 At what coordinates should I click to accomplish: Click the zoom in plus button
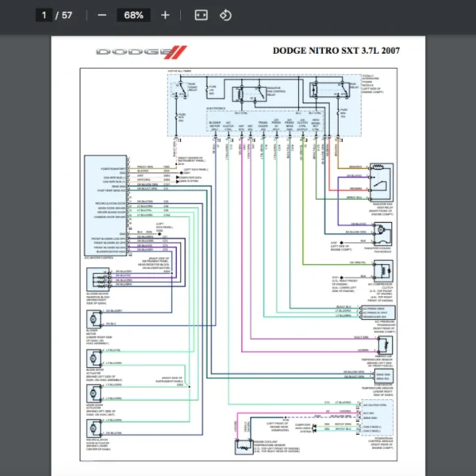click(165, 15)
